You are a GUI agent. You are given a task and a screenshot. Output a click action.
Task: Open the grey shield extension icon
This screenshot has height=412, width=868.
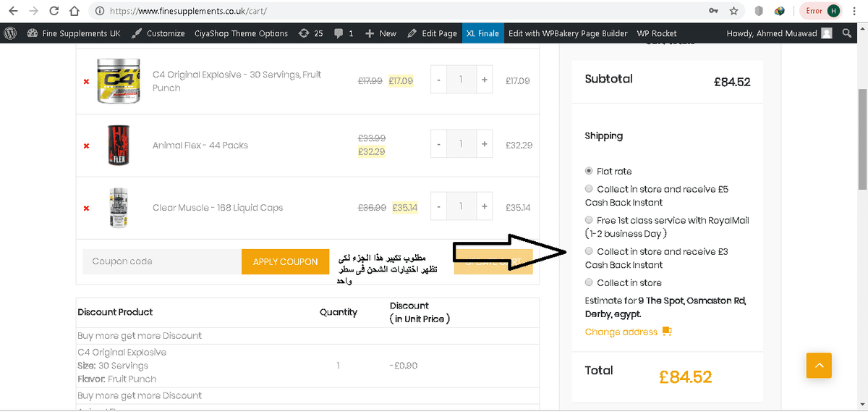[x=759, y=11]
